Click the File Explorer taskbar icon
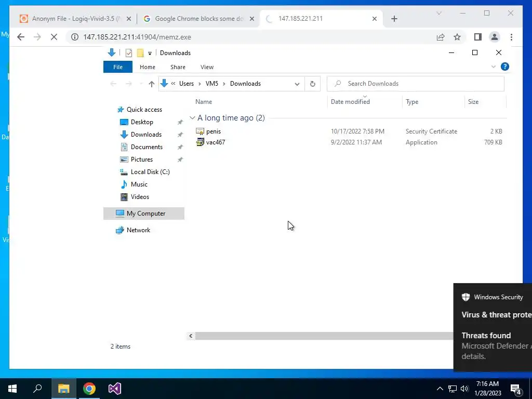 pos(63,389)
